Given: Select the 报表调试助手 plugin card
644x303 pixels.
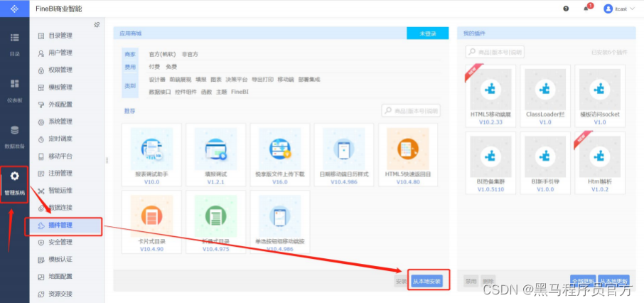Looking at the screenshot, I should [x=151, y=154].
